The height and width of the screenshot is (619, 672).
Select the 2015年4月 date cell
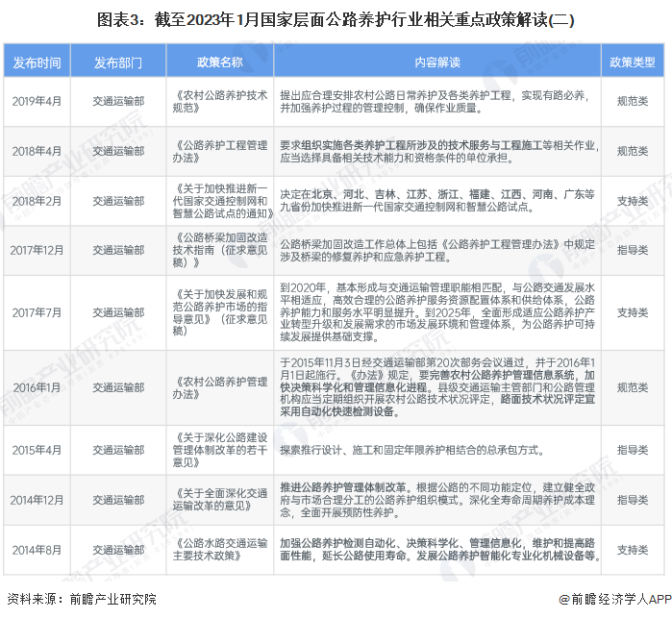point(37,449)
